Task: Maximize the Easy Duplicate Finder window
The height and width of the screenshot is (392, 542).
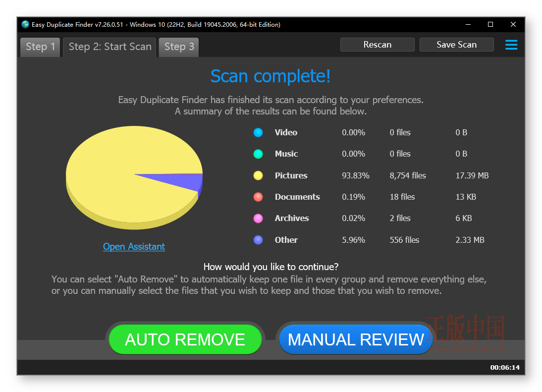Action: pos(490,24)
